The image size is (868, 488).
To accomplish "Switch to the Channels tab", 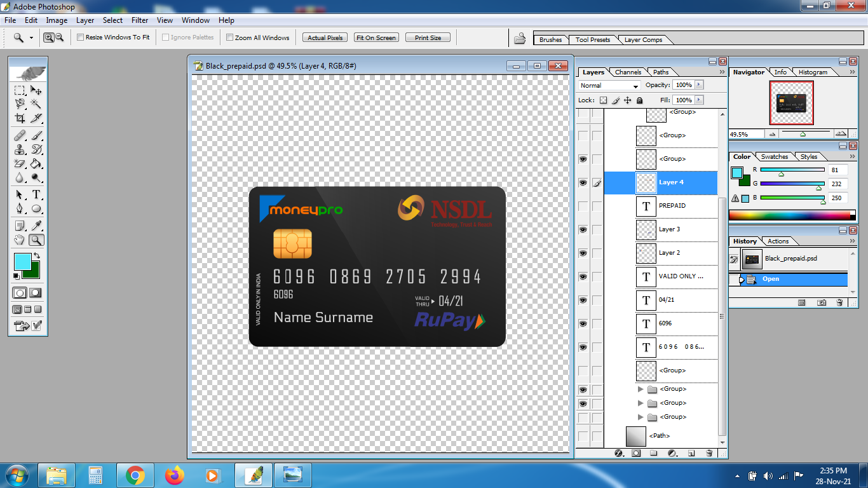I will click(x=628, y=72).
